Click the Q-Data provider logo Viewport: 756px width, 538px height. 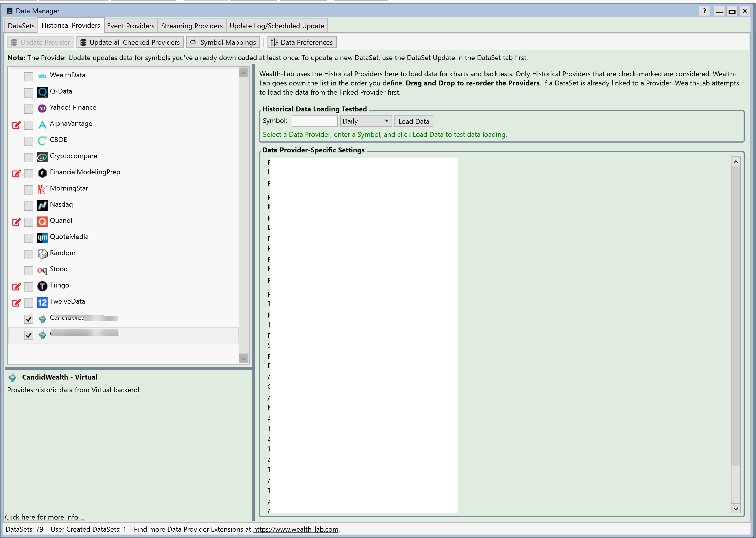click(42, 92)
